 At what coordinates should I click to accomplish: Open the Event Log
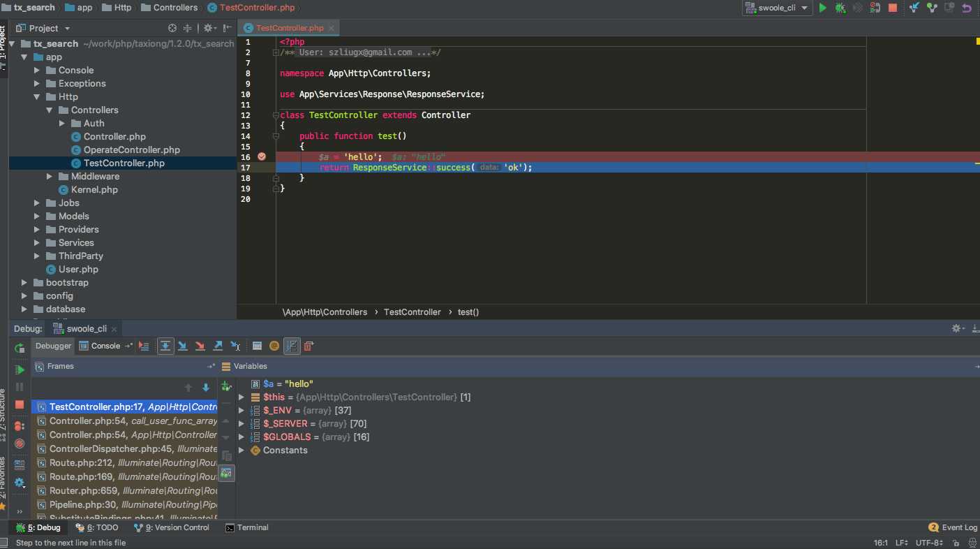(x=953, y=528)
